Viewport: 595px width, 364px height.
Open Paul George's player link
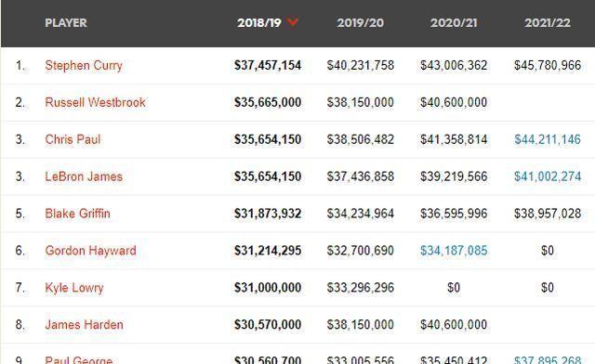(79, 360)
